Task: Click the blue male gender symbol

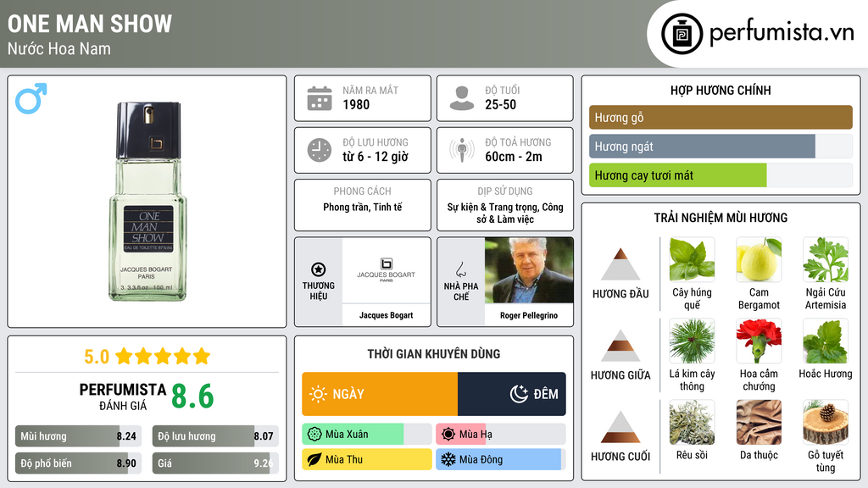Action: tap(31, 98)
